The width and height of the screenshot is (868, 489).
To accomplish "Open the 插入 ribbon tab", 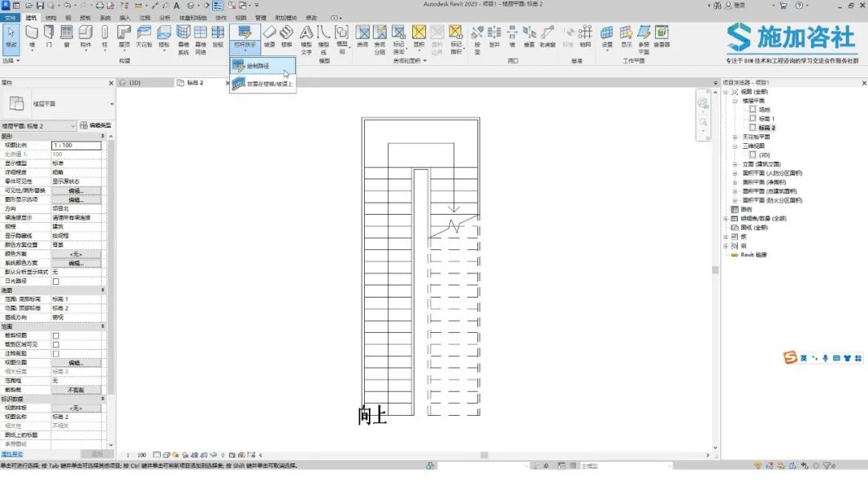I will (125, 18).
